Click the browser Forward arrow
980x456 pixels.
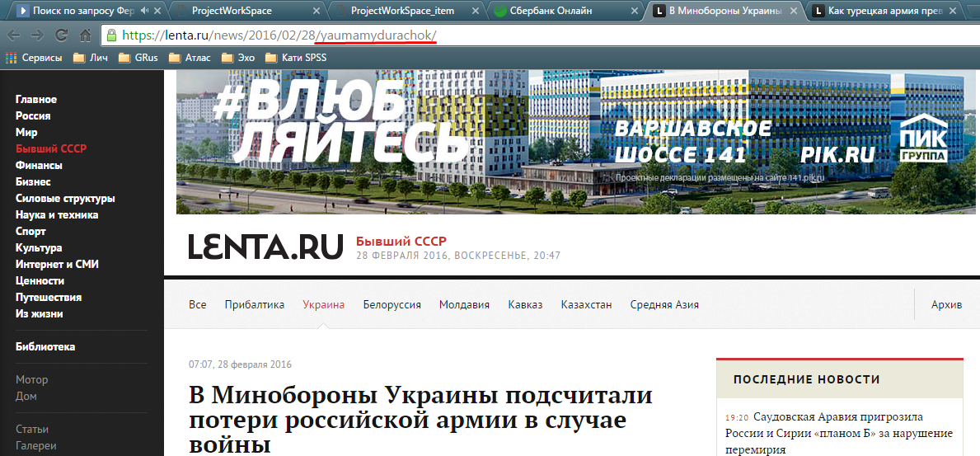tap(37, 36)
